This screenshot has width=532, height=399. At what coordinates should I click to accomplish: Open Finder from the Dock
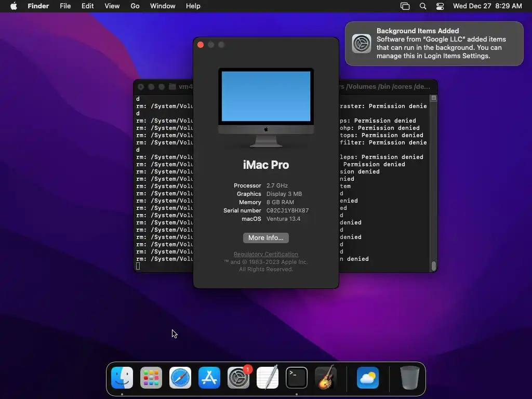(122, 378)
